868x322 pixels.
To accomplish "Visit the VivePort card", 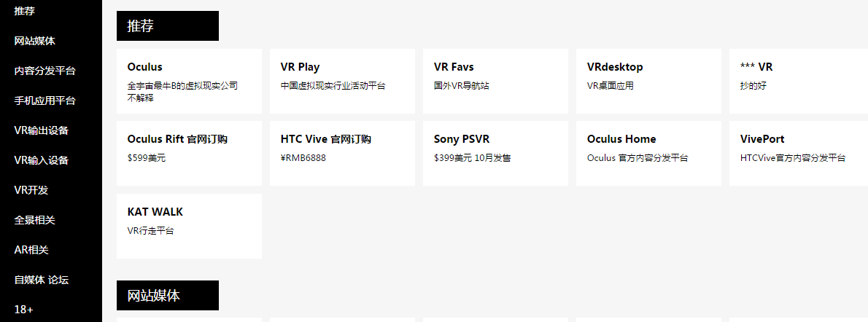I will click(799, 153).
